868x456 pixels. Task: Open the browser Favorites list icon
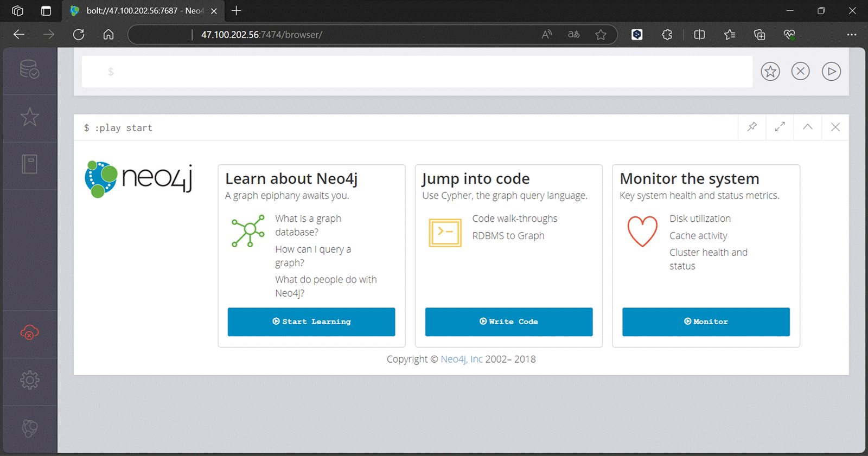(730, 35)
